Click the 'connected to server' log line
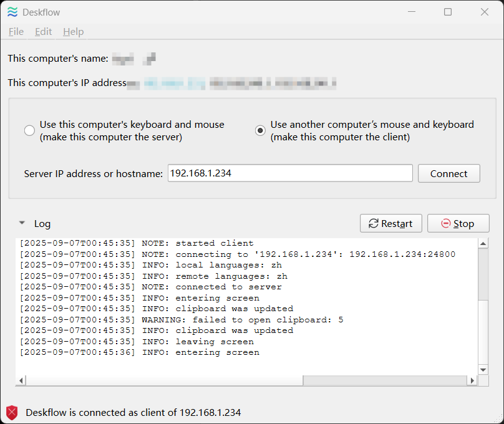This screenshot has width=504, height=424. 151,287
